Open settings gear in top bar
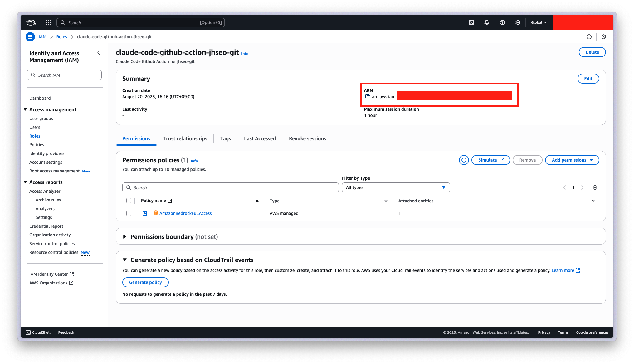Screen dimensions: 634x364 (518, 22)
